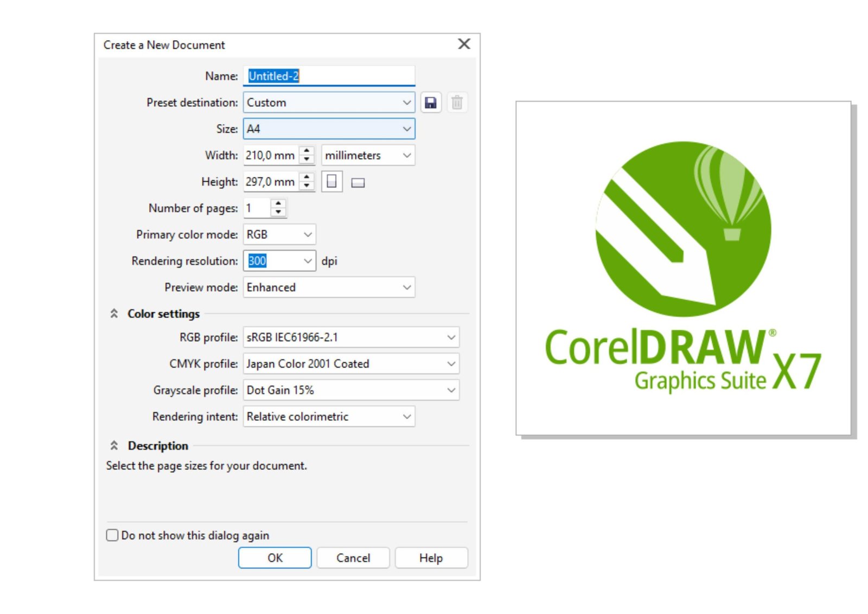
Task: Save the current preset using floppy disk icon
Action: point(430,103)
